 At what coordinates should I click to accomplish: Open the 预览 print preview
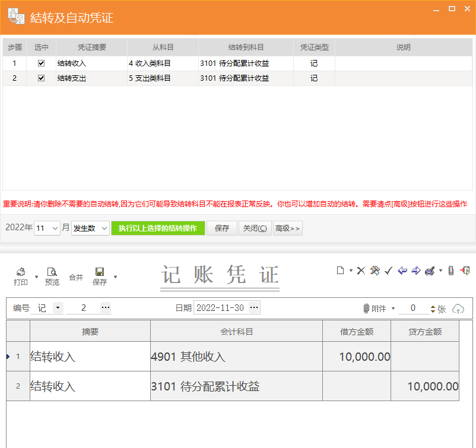pyautogui.click(x=52, y=277)
